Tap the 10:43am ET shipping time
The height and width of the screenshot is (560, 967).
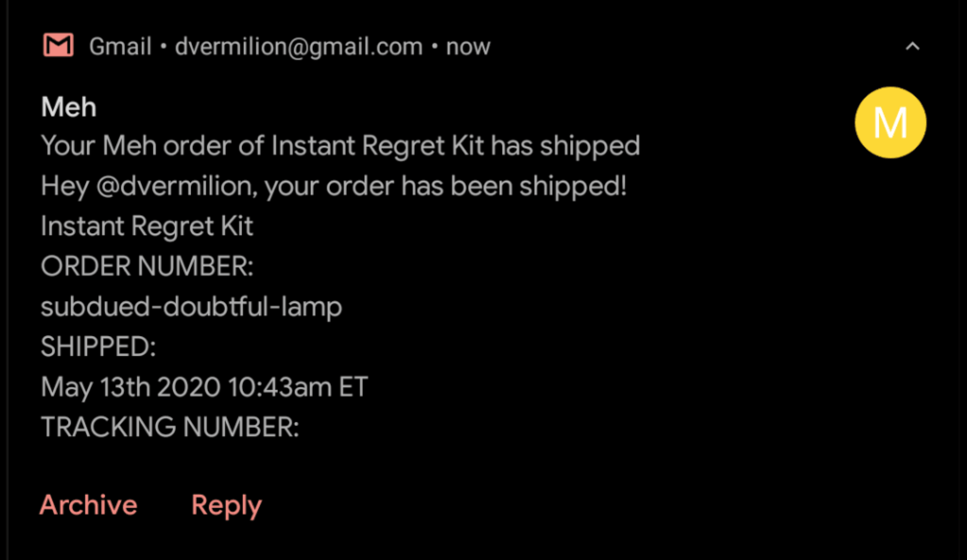pos(298,387)
